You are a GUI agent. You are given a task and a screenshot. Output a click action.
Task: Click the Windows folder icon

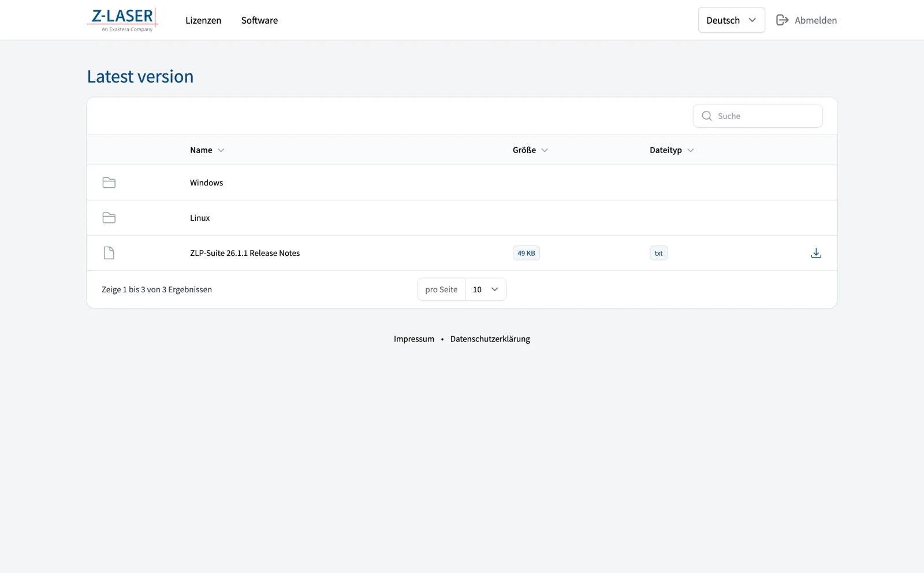109,183
